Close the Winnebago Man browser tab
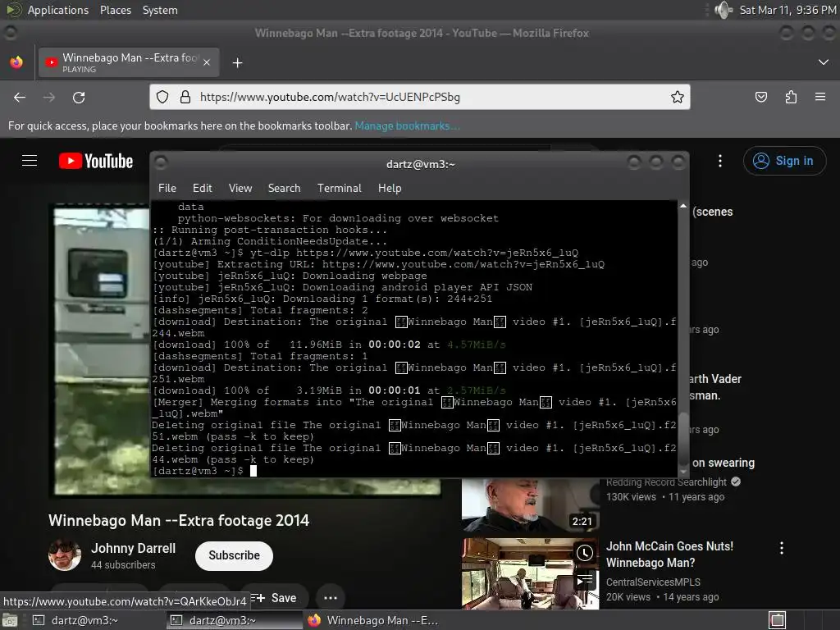Viewport: 840px width, 630px height. click(207, 62)
